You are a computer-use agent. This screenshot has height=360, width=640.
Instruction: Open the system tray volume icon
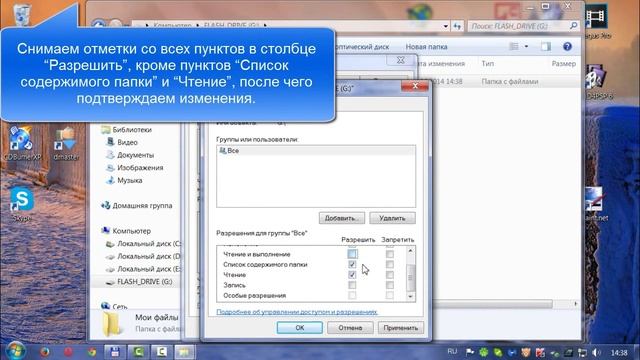coord(596,352)
